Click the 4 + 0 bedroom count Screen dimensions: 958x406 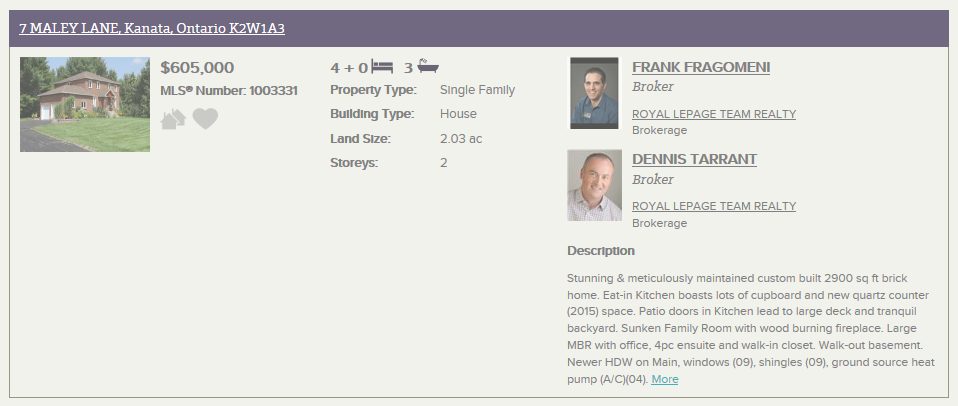pyautogui.click(x=349, y=68)
